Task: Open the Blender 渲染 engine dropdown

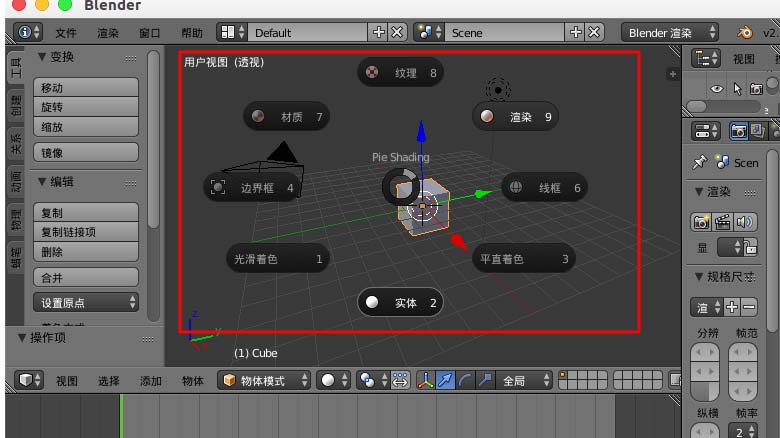Action: coord(670,33)
